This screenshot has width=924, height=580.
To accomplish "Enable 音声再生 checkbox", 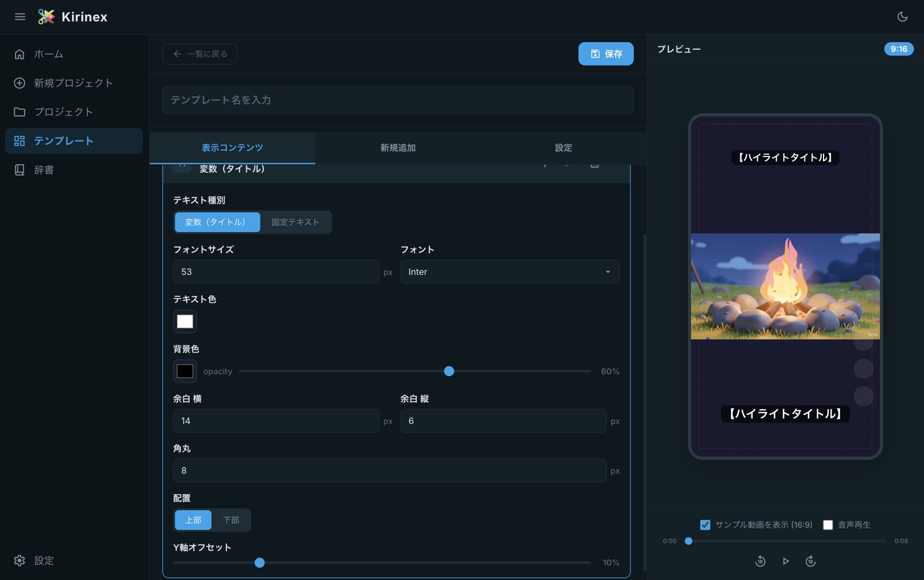I will [828, 525].
